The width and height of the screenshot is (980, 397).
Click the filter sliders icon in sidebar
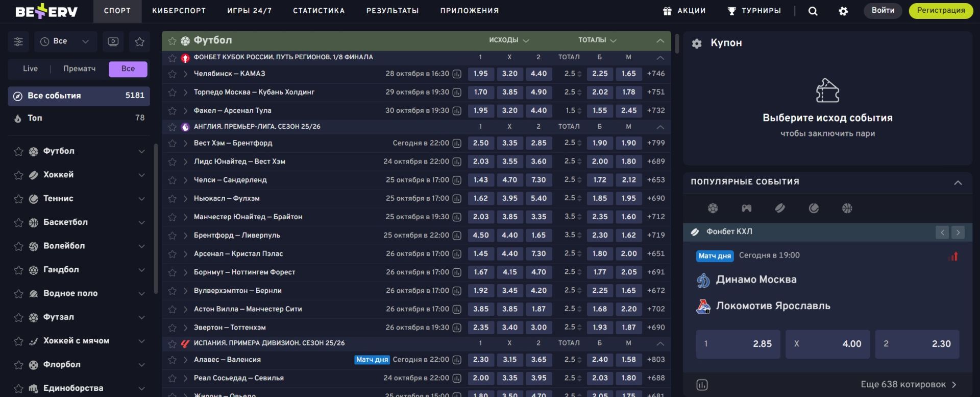pos(18,42)
